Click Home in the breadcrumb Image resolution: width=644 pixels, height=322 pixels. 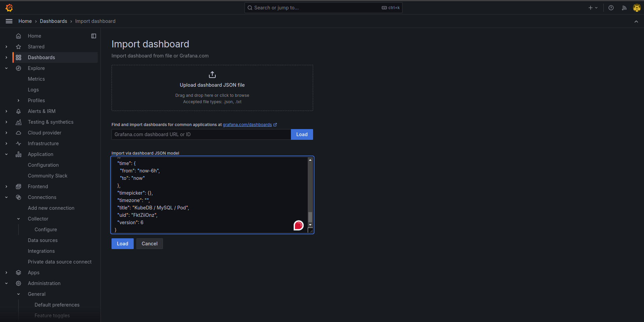pyautogui.click(x=25, y=21)
